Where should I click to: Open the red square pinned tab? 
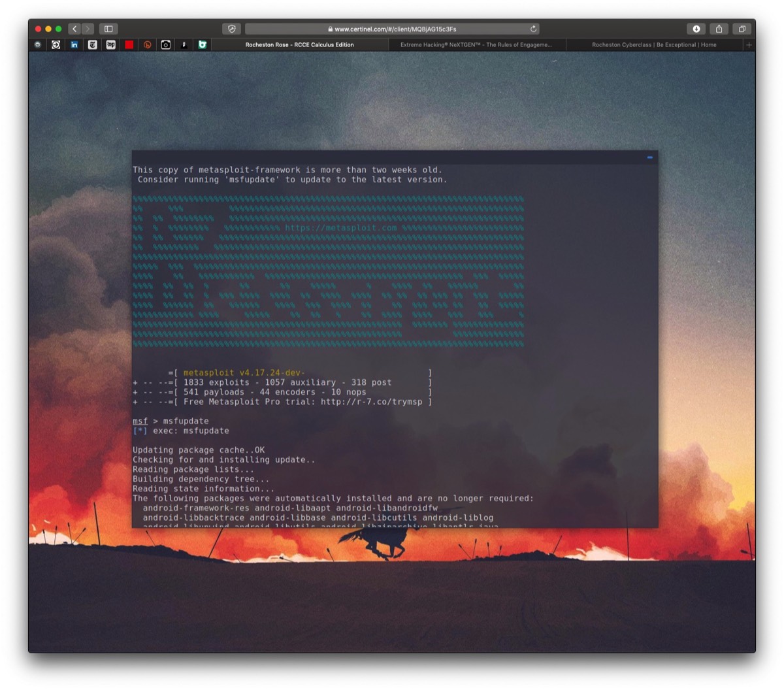[129, 45]
